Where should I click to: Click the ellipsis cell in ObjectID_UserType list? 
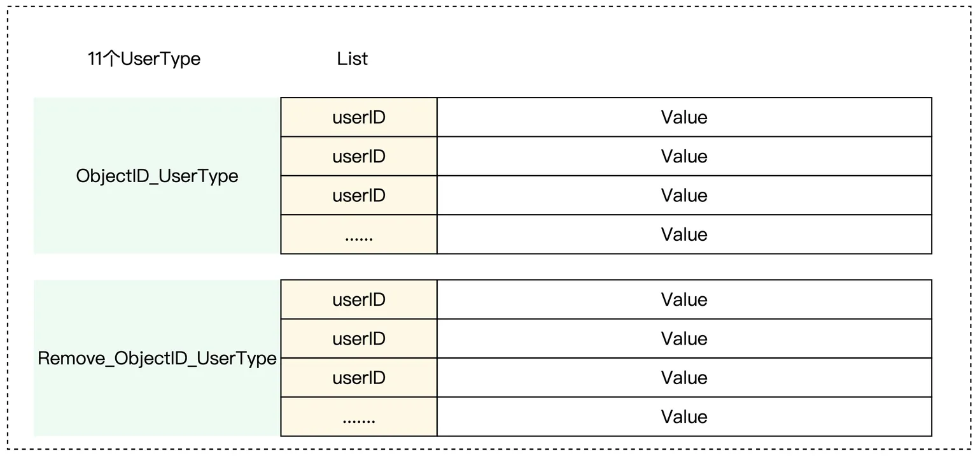click(359, 234)
